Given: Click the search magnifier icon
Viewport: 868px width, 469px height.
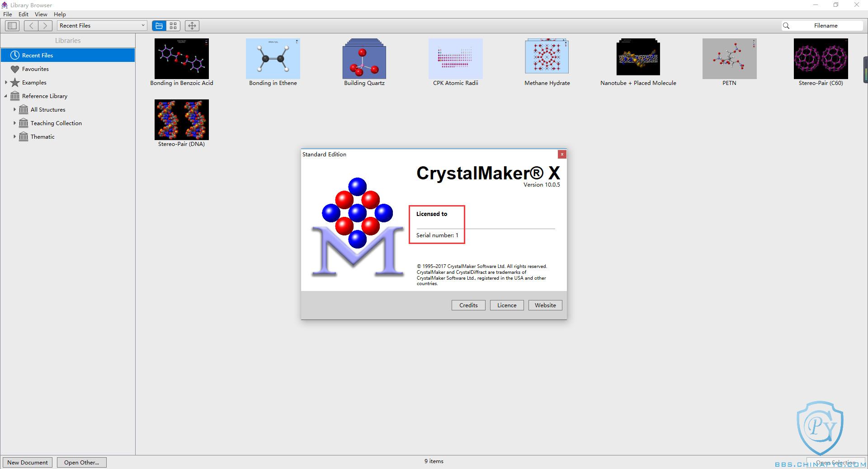Looking at the screenshot, I should coord(786,26).
